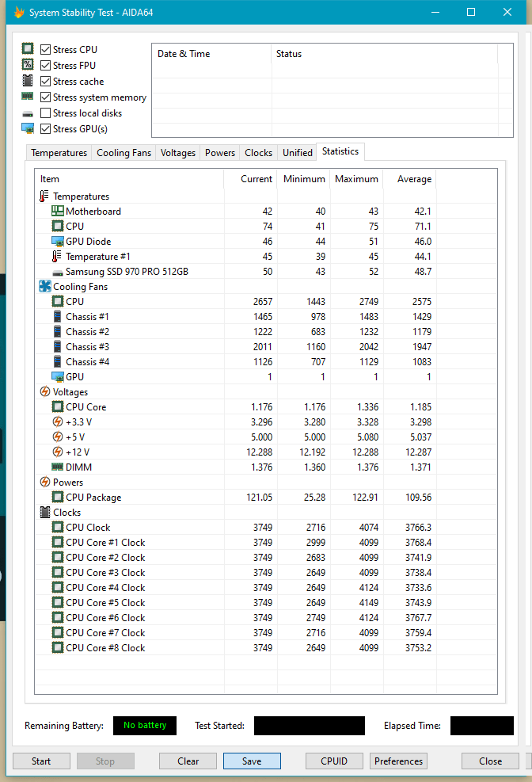
Task: Click the Stress CPU chip icon
Action: [x=28, y=48]
